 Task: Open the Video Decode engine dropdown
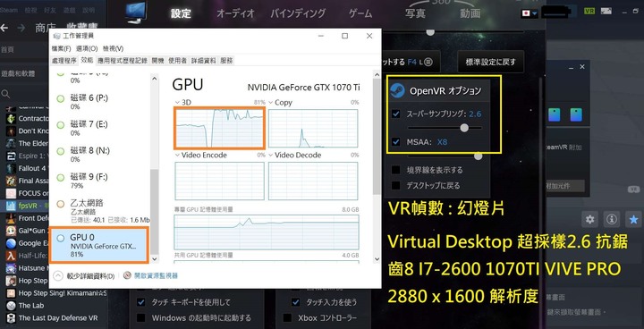point(271,156)
